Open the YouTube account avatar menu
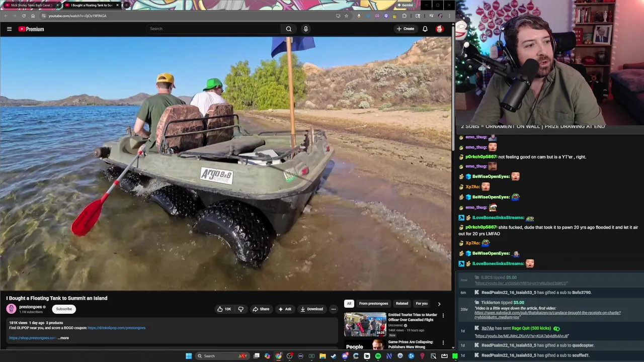Screen dimensions: 644x362 coord(440,29)
